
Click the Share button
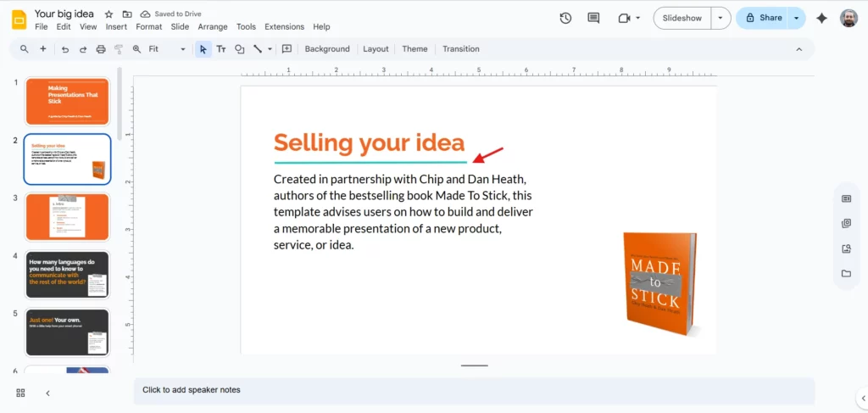pos(763,18)
